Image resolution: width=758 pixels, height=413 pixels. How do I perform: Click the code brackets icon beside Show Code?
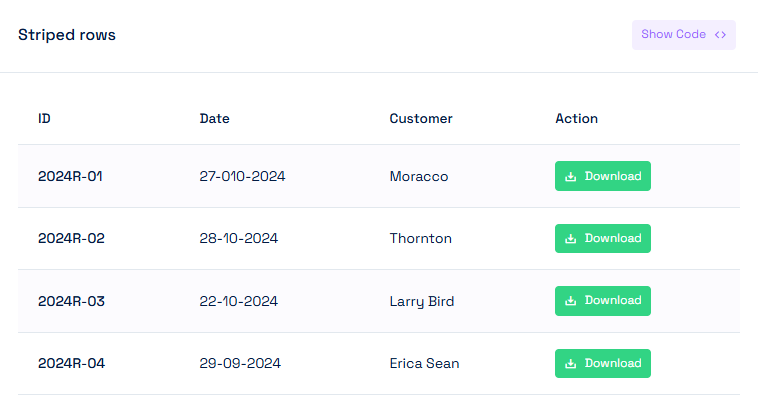[720, 35]
